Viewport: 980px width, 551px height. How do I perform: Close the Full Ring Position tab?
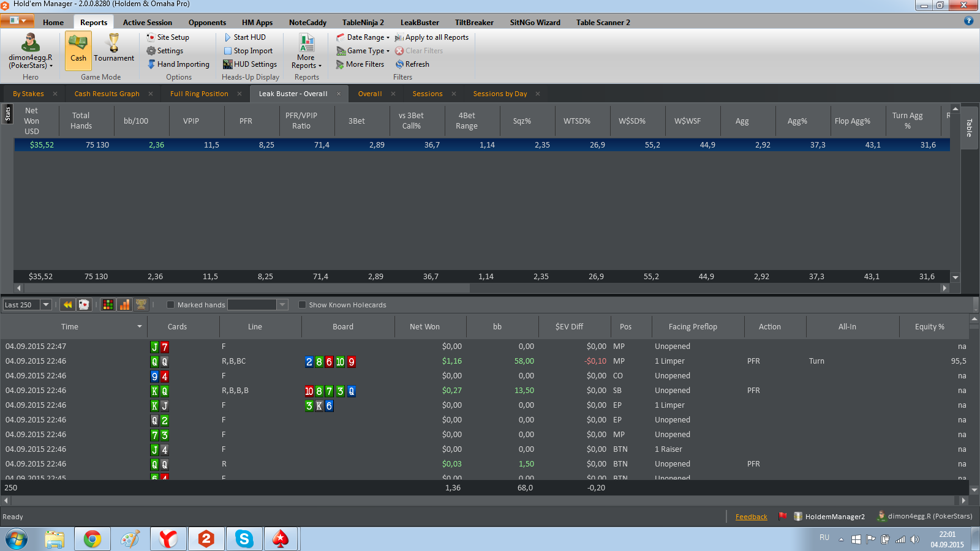(x=239, y=94)
